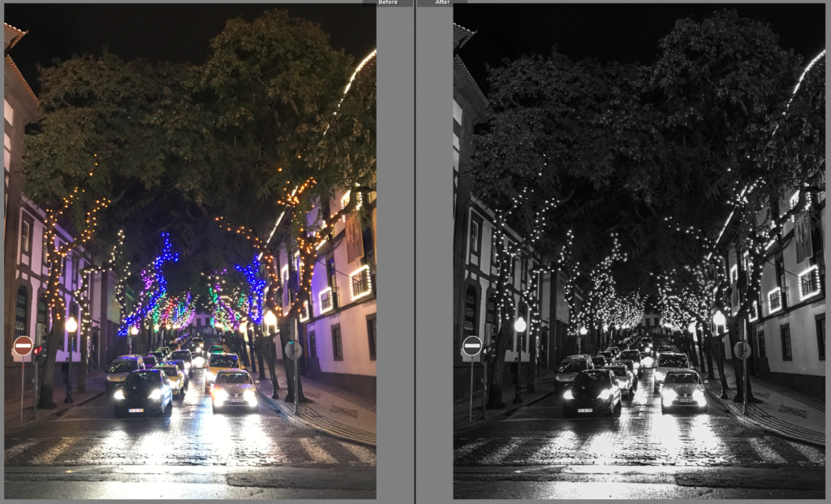Click the lit window frame in Before image
Viewport: 831px width, 504px height.
click(360, 282)
